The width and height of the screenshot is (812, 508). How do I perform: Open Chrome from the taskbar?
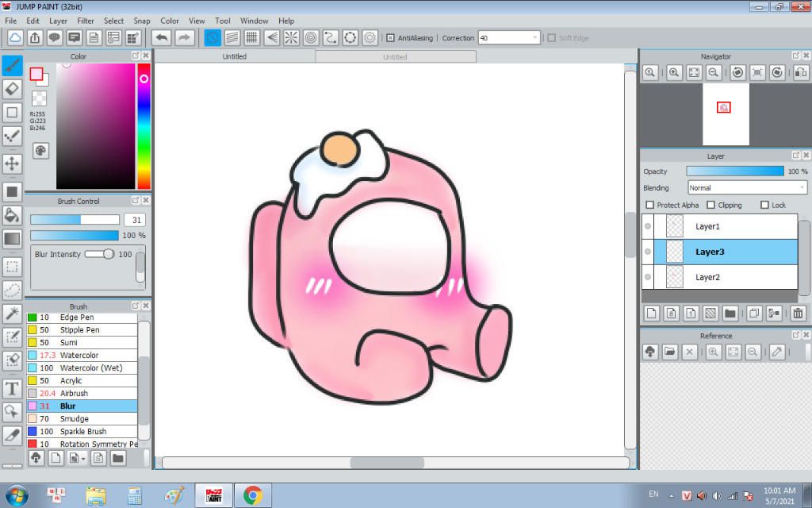[253, 495]
